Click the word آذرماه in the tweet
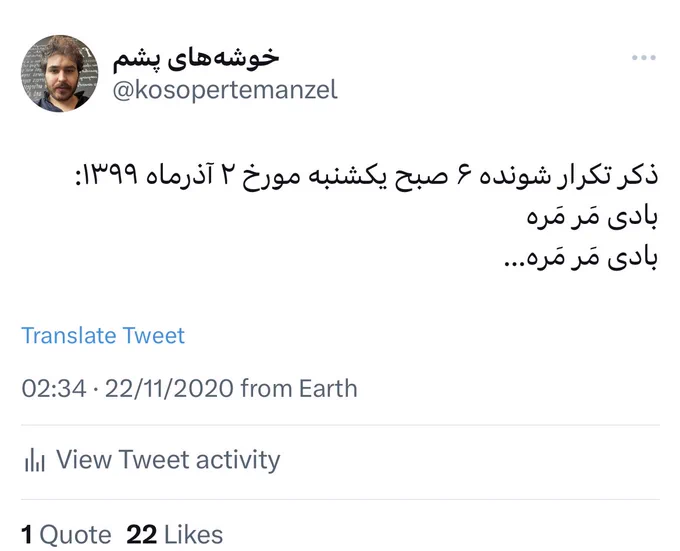The height and width of the screenshot is (551, 680). click(x=179, y=175)
